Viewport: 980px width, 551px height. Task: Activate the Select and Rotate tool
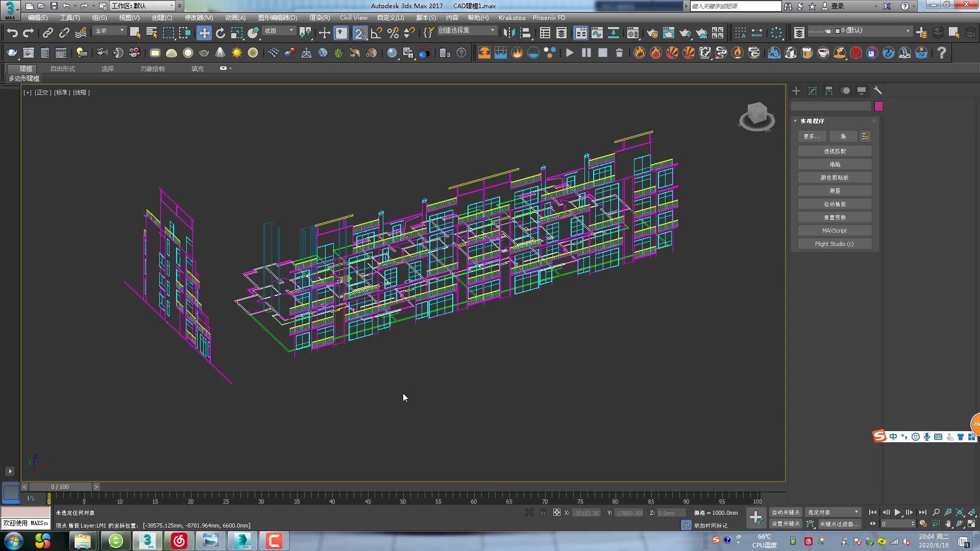tap(220, 33)
